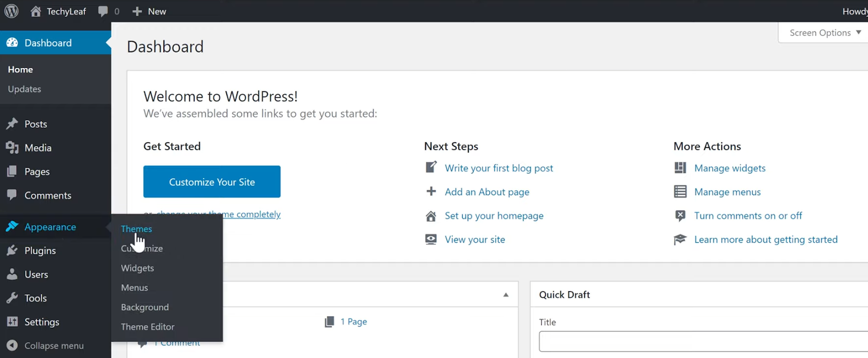Click New in the admin bar
The height and width of the screenshot is (358, 868).
click(x=157, y=11)
